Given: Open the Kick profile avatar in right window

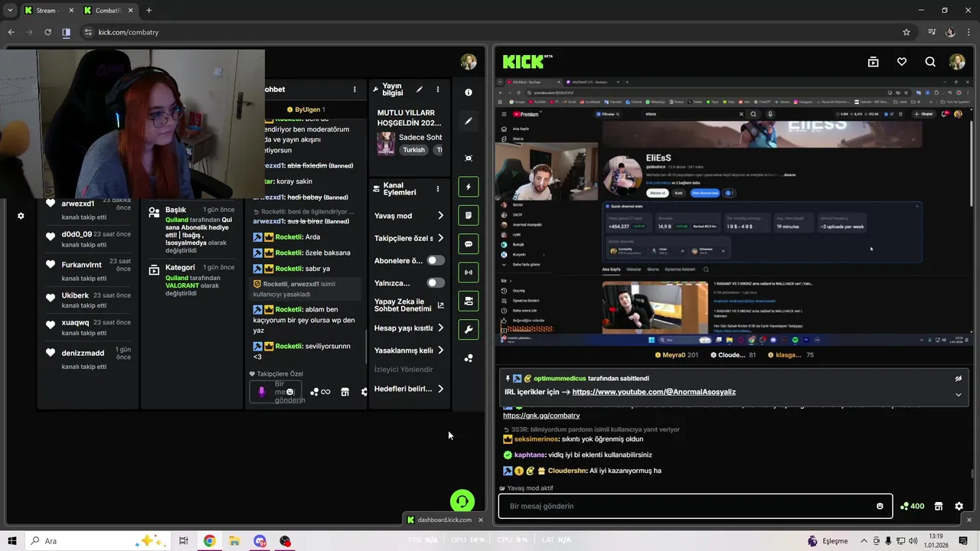Looking at the screenshot, I should tap(957, 62).
